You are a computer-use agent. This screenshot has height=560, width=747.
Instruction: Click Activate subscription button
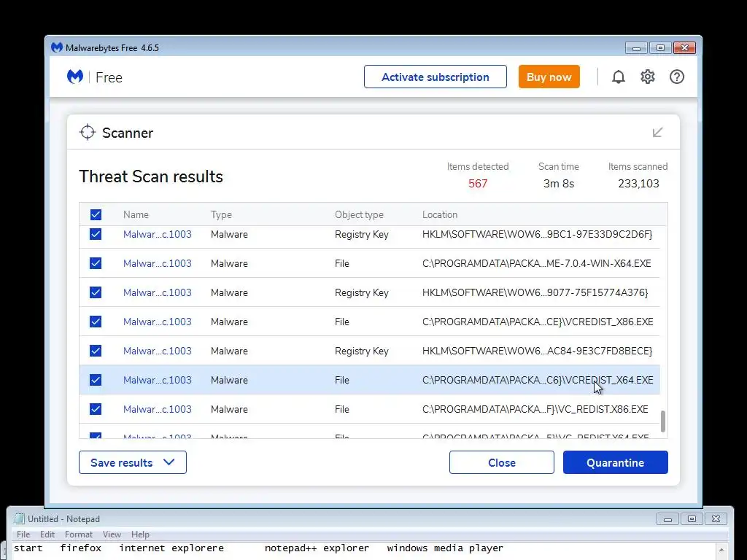click(x=436, y=77)
